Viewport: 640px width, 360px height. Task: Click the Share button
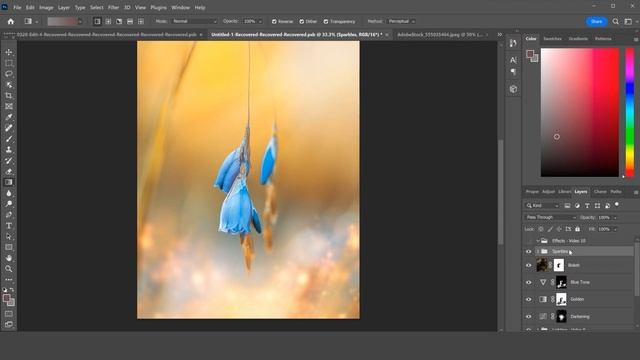click(x=596, y=21)
